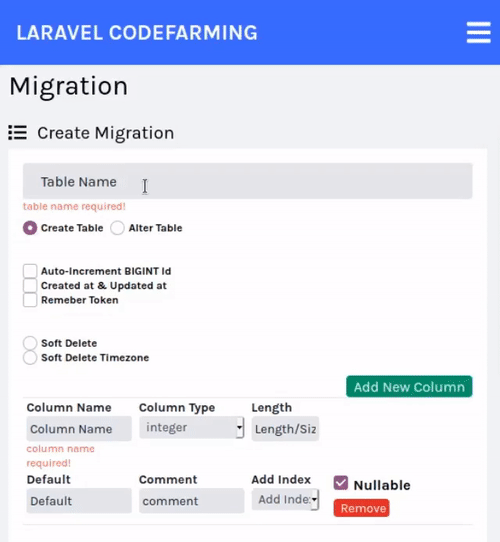Screen dimensions: 500x542
Task: Click into the Default value field
Action: click(x=79, y=501)
